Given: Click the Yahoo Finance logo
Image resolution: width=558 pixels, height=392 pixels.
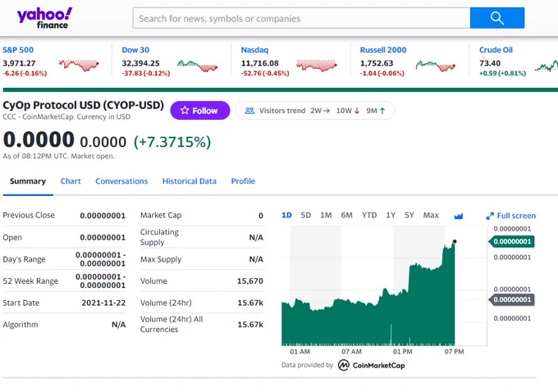Looking at the screenshot, I should [44, 18].
